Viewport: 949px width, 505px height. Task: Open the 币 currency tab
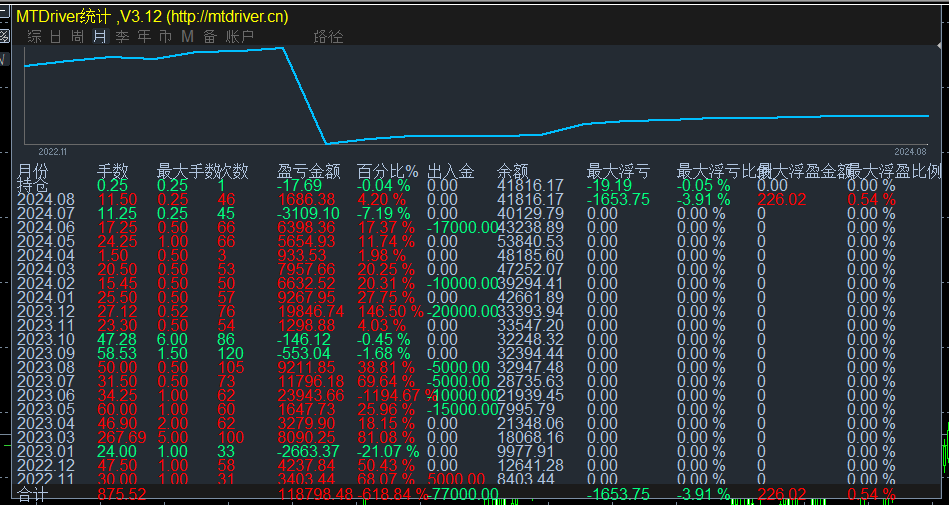point(165,37)
